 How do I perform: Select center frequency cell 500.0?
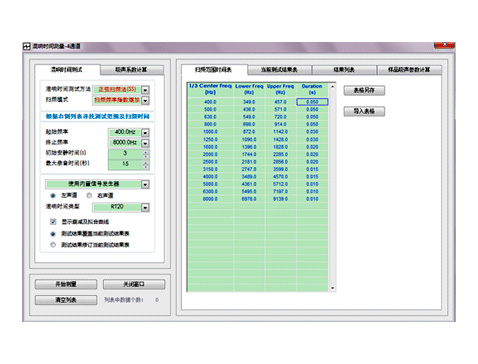[210, 109]
